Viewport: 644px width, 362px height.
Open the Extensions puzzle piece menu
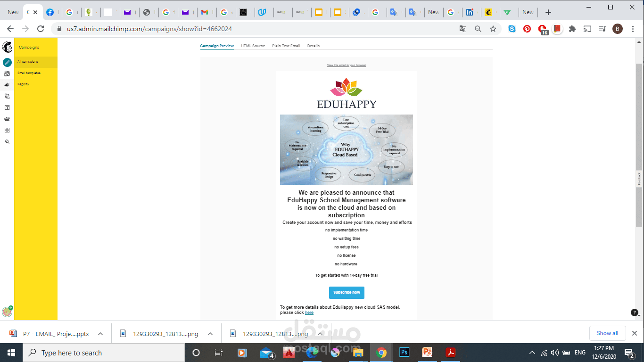tap(572, 29)
